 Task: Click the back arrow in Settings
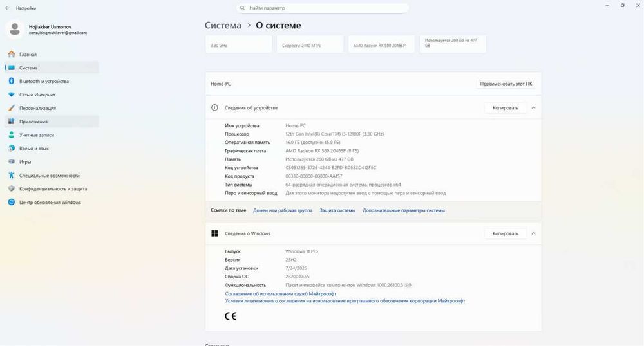point(7,8)
